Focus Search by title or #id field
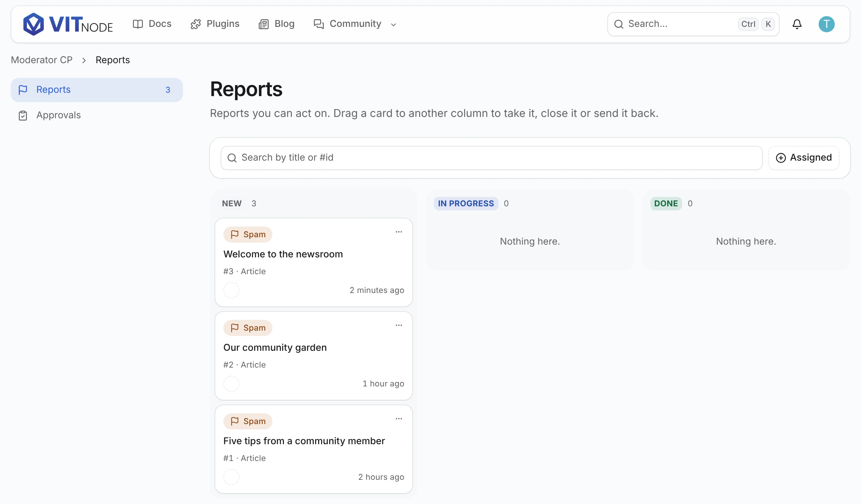 491,158
